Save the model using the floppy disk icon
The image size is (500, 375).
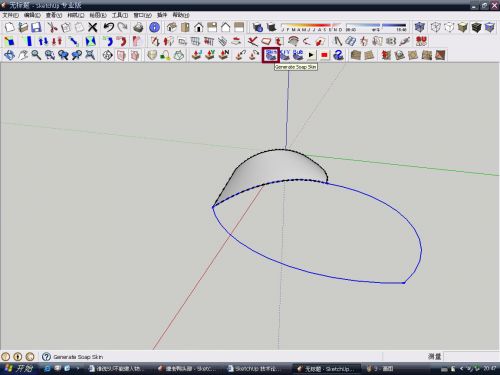point(36,27)
